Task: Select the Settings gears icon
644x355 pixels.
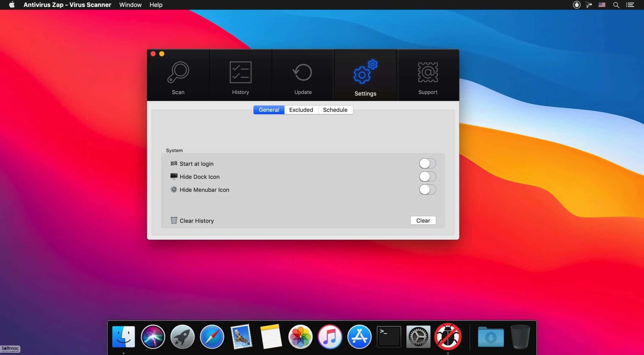Action: tap(365, 72)
